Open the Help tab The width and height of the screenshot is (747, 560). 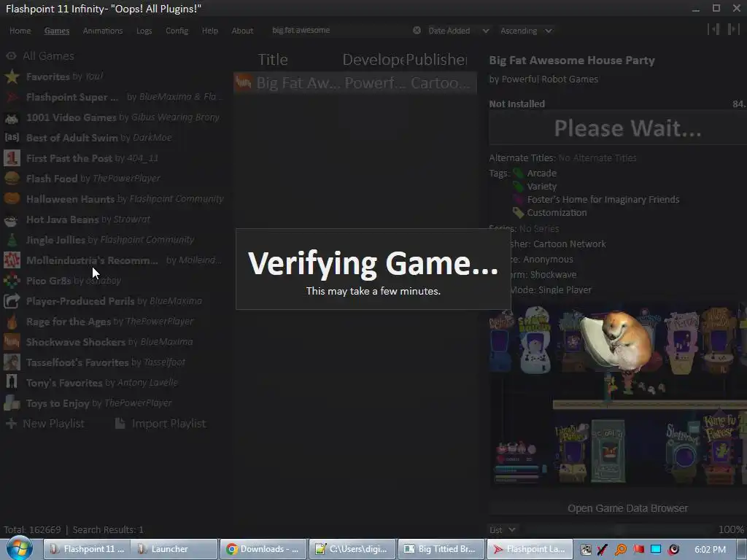pos(209,31)
